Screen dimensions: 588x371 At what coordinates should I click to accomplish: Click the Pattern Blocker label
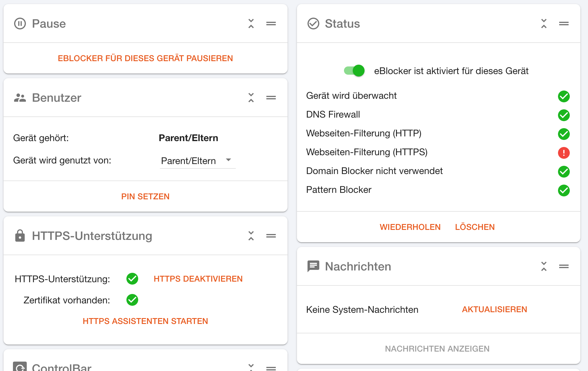[339, 190]
